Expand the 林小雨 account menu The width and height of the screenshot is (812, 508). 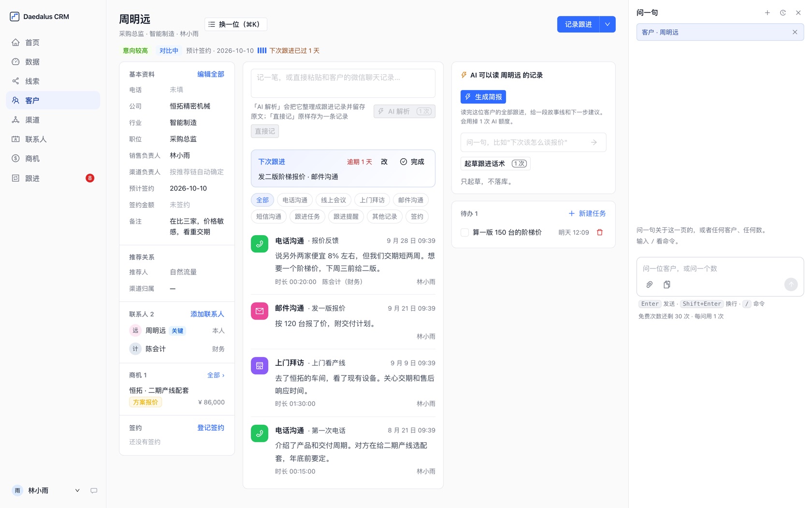[77, 491]
